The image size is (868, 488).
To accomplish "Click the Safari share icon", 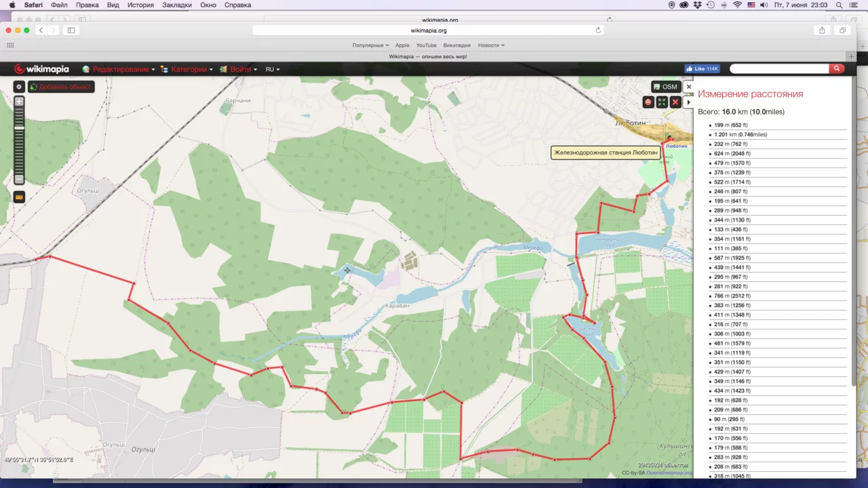I will coord(822,30).
